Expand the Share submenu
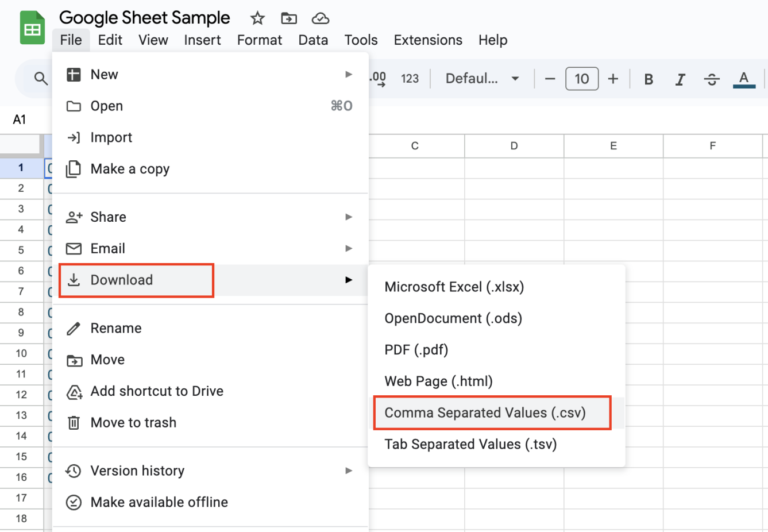768x532 pixels. 108,217
